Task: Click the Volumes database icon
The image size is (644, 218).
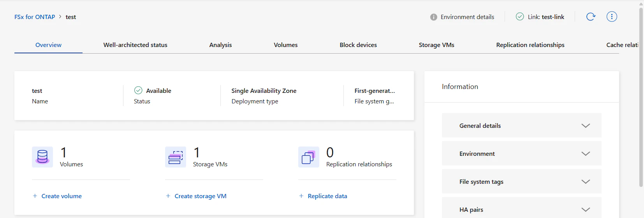Action: pyautogui.click(x=42, y=157)
